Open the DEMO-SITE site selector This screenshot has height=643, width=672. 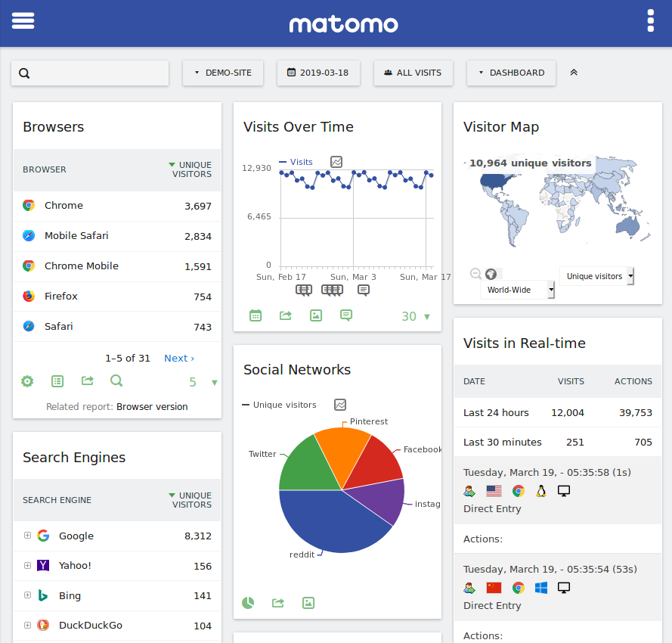[222, 73]
